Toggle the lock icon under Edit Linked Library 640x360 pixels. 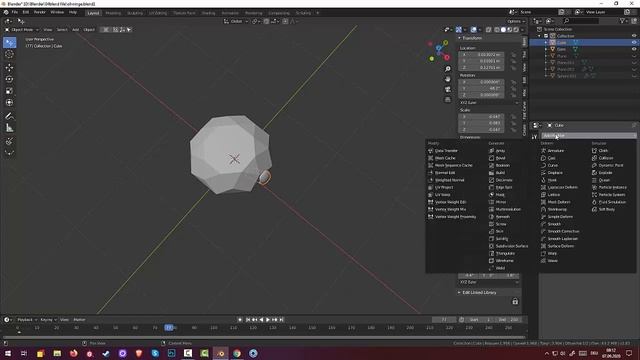point(515,302)
